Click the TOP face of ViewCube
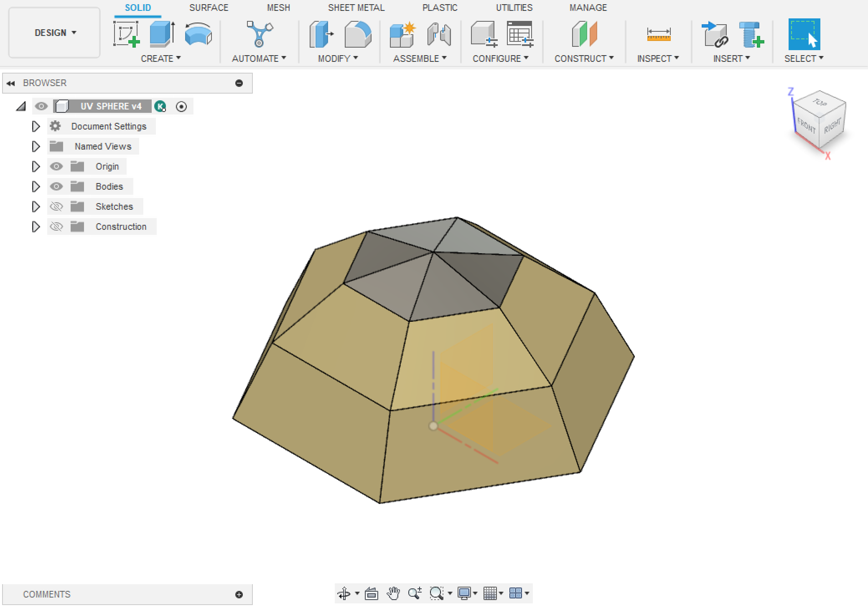The image size is (868, 608). [x=820, y=102]
